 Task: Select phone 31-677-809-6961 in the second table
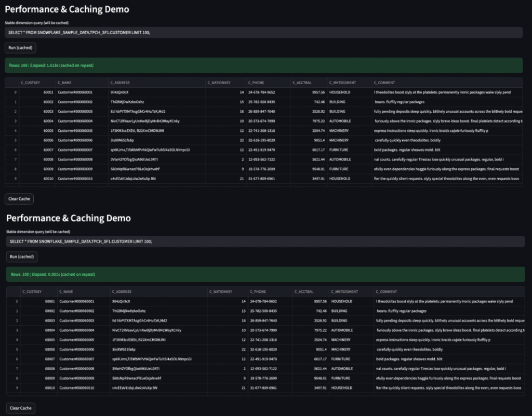(263, 387)
